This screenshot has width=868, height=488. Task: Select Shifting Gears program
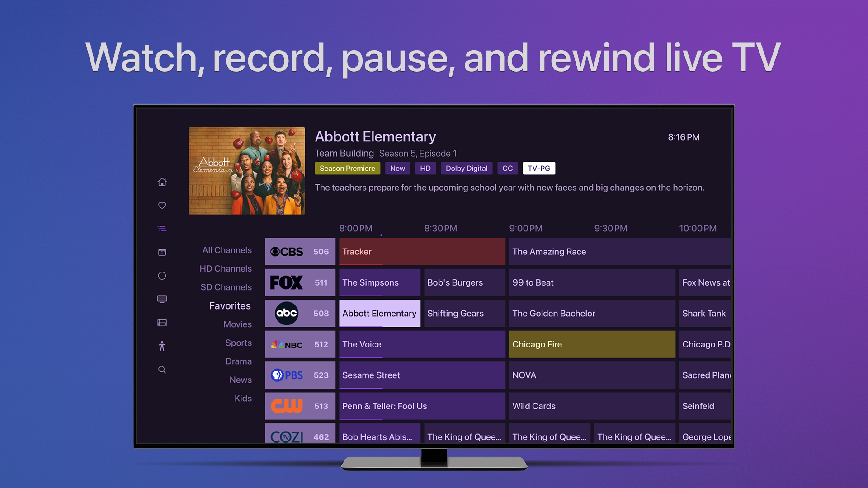(465, 313)
